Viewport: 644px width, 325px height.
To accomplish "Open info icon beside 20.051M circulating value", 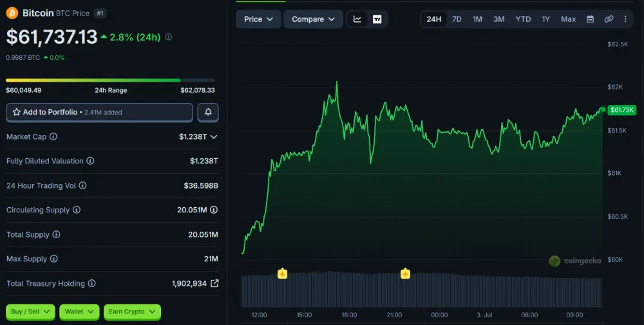I will tap(214, 210).
